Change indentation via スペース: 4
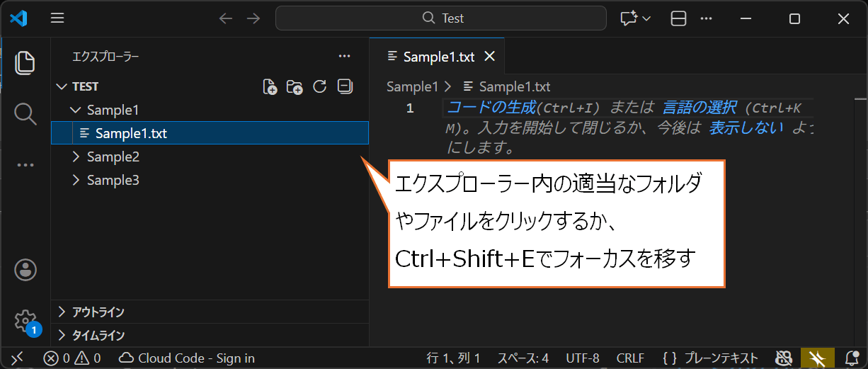Image resolution: width=868 pixels, height=369 pixels. (522, 358)
